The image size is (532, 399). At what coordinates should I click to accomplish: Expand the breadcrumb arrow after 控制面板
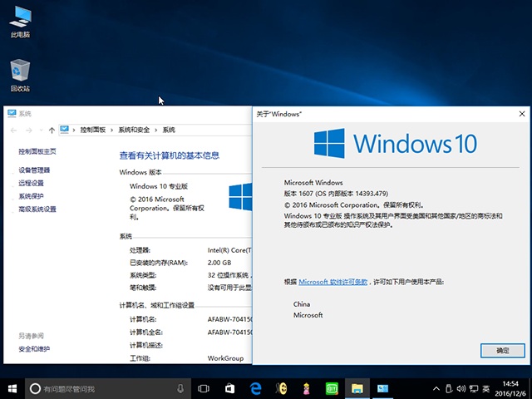pyautogui.click(x=113, y=130)
